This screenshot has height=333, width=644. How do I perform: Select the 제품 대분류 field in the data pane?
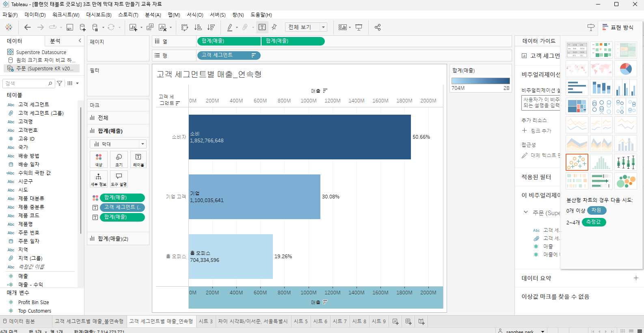pyautogui.click(x=31, y=198)
